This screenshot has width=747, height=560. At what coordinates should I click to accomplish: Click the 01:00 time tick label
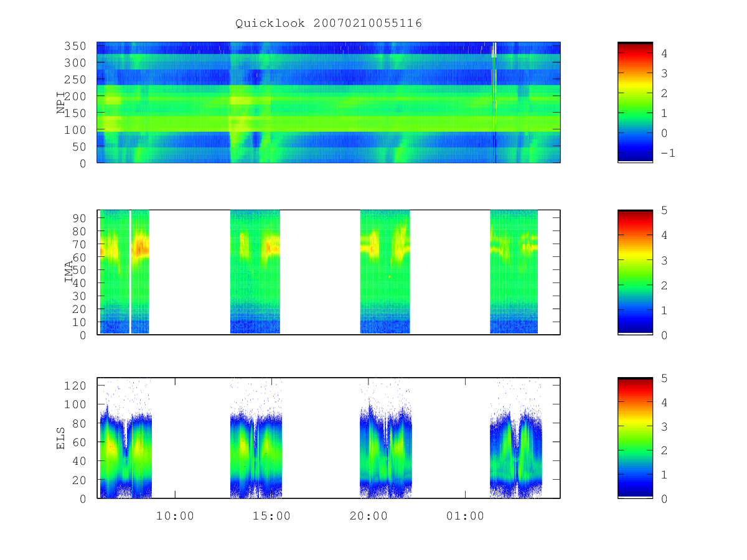[465, 516]
